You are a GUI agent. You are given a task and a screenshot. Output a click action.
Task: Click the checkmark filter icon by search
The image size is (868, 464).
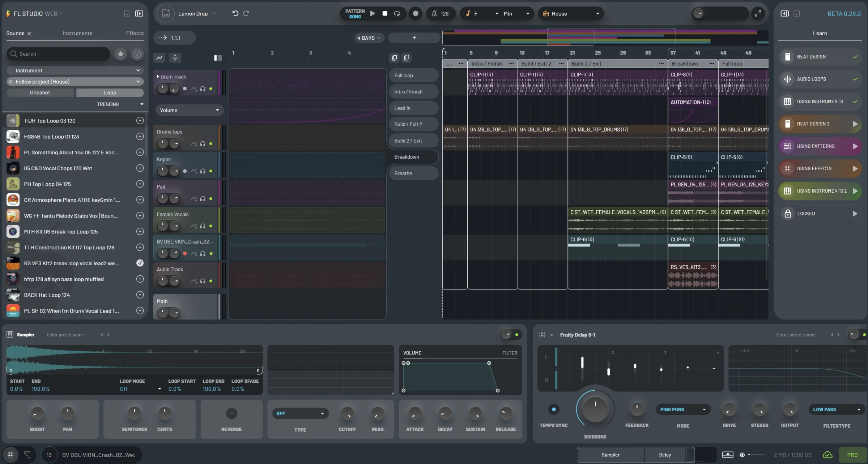137,54
